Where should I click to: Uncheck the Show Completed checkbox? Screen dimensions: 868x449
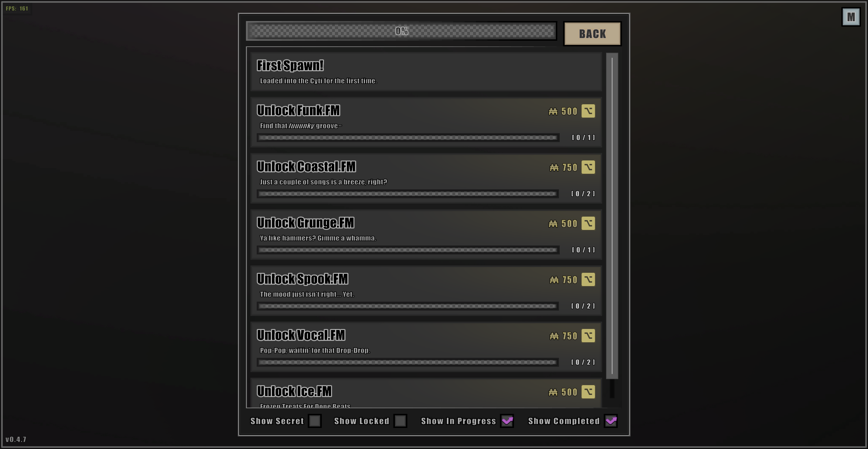point(611,421)
